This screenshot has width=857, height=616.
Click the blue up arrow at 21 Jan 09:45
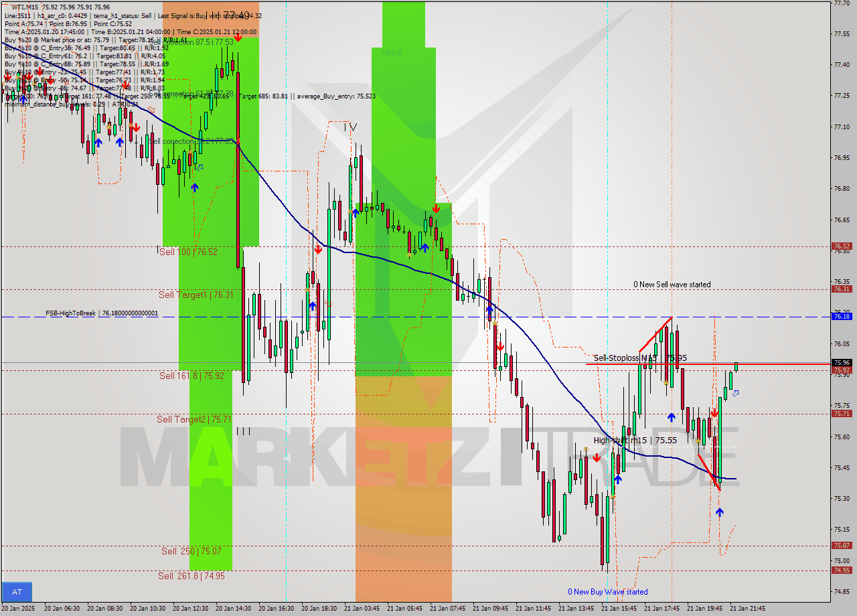[x=489, y=309]
